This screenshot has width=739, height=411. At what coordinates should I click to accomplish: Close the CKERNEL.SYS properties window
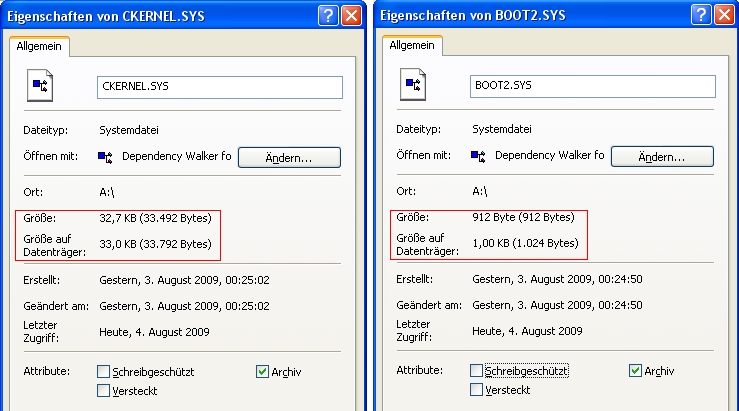tap(352, 16)
